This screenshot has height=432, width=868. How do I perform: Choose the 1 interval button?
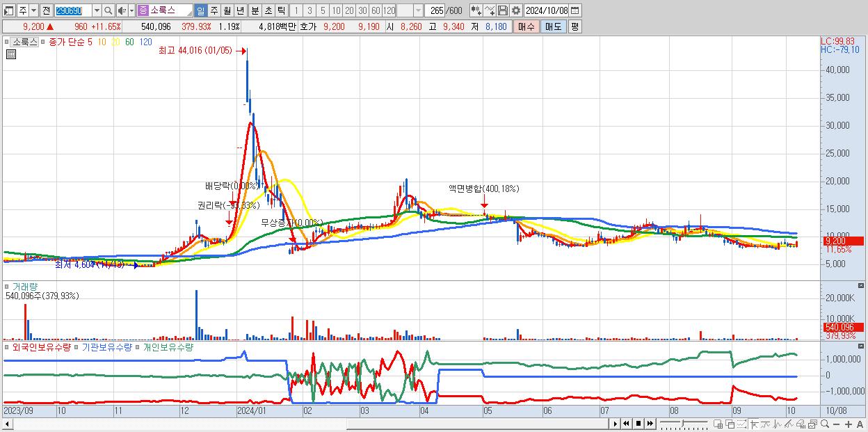pos(296,10)
